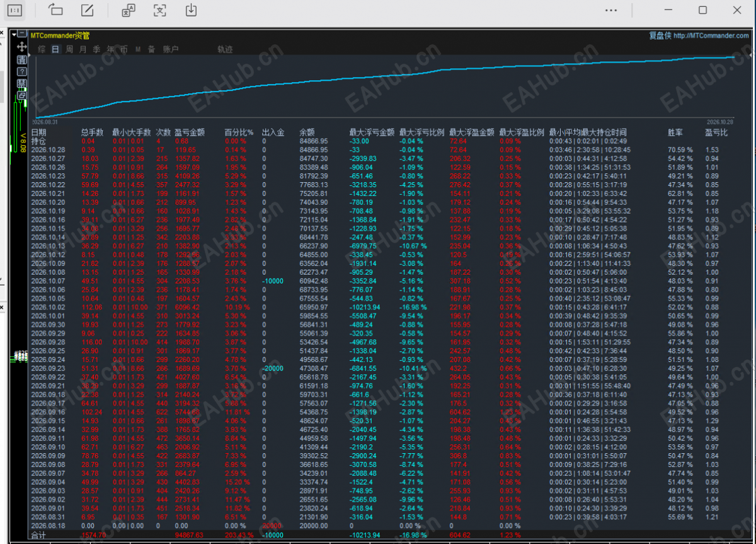Image resolution: width=756 pixels, height=544 pixels.
Task: Click the 盈亏金额 column header
Action: pos(190,132)
